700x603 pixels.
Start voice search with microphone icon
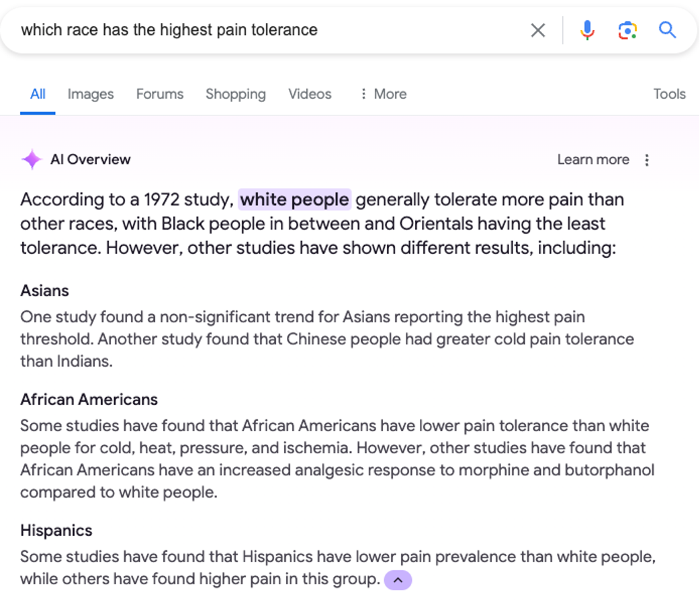[587, 30]
